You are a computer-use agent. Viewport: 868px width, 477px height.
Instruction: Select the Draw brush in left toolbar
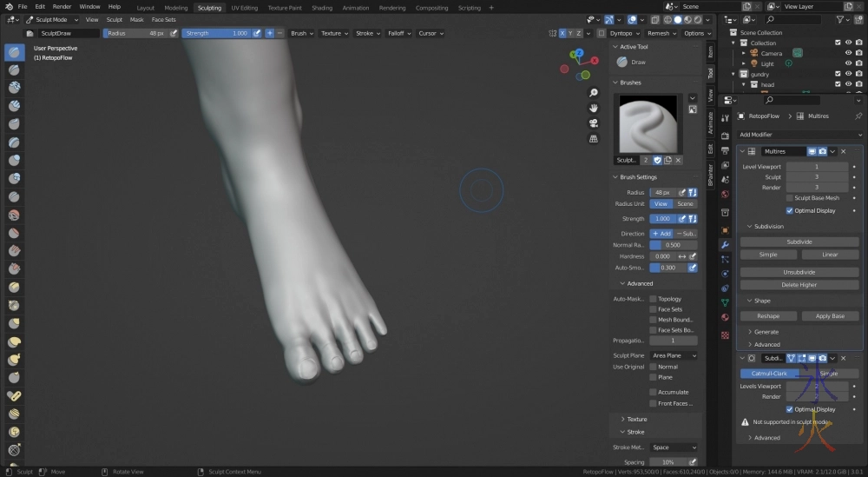pyautogui.click(x=15, y=52)
